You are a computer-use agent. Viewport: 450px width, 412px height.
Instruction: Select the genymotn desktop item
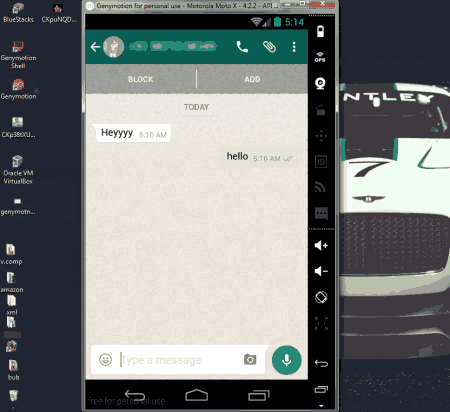18,207
